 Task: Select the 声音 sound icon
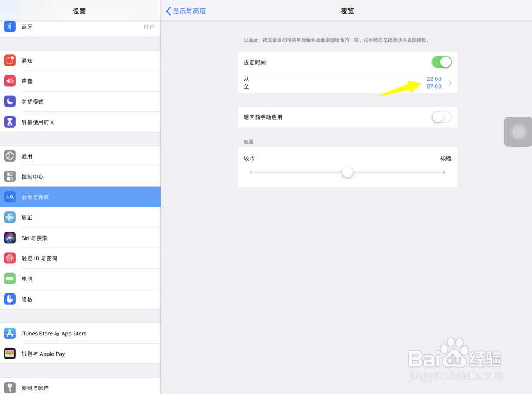click(x=10, y=81)
